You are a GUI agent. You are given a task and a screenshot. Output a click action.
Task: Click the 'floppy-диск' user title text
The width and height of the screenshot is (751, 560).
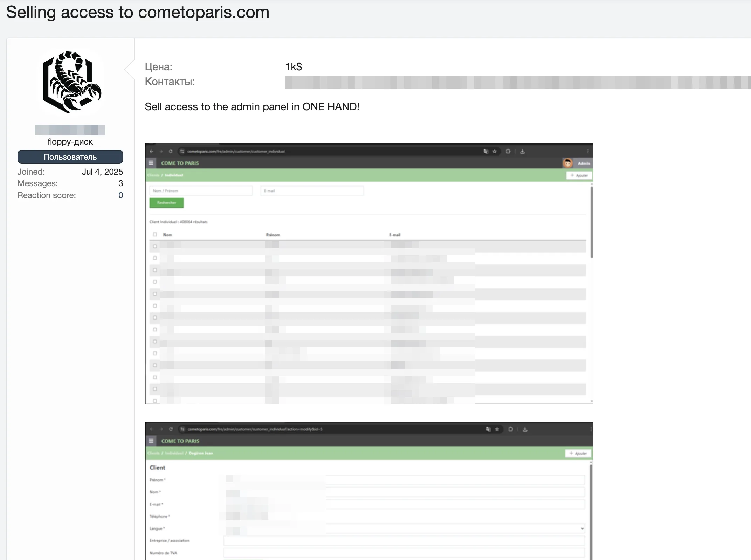point(70,142)
